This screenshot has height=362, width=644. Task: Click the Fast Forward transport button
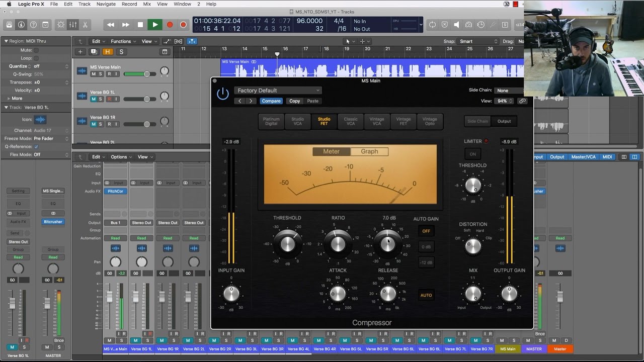(x=126, y=25)
